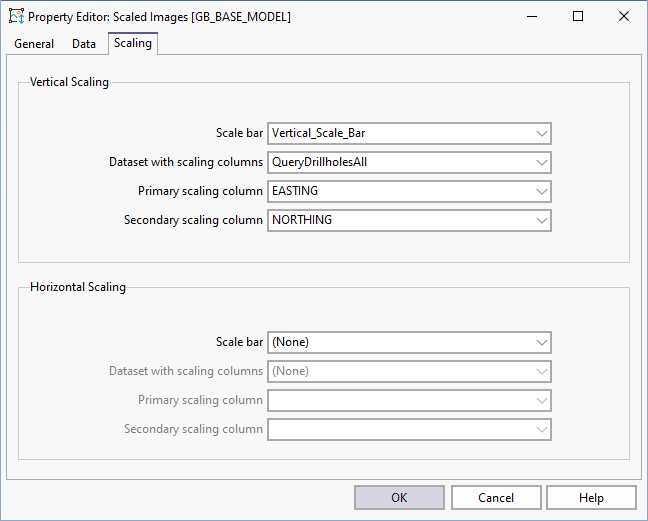This screenshot has width=648, height=521.
Task: Open the QueryDrillholesAll dataset dropdown
Action: coord(541,162)
